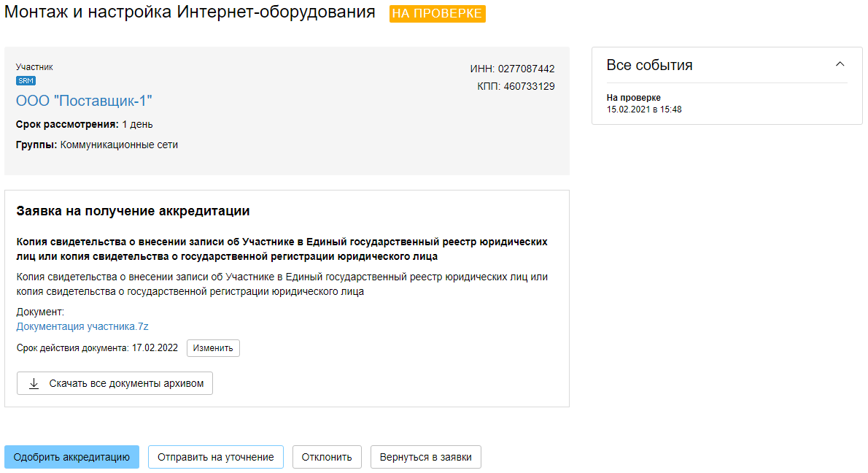Click the orange НА ПРОВЕРКЕ status badge
The image size is (868, 473).
tap(437, 14)
